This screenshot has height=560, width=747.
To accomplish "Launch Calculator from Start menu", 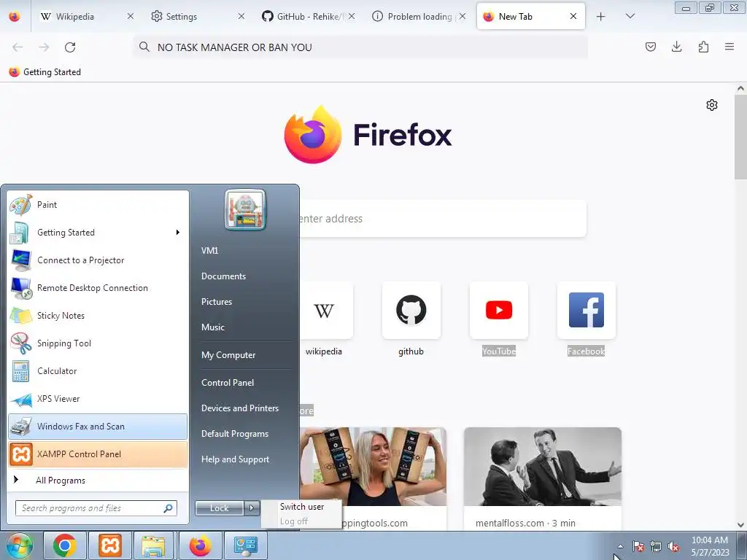I will tap(98, 371).
